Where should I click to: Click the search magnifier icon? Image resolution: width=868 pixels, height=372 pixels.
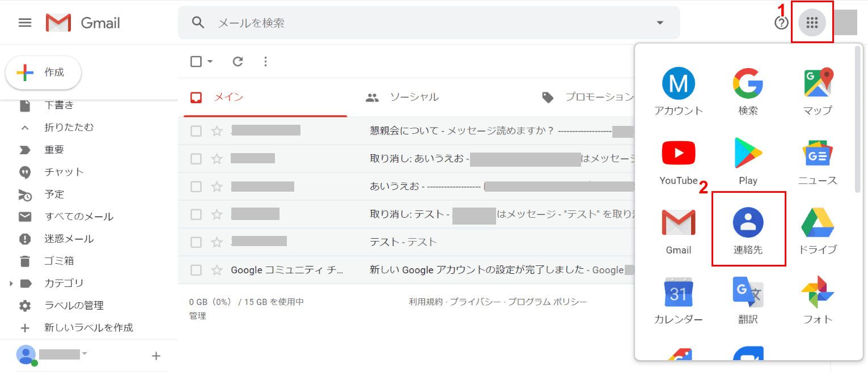[198, 23]
